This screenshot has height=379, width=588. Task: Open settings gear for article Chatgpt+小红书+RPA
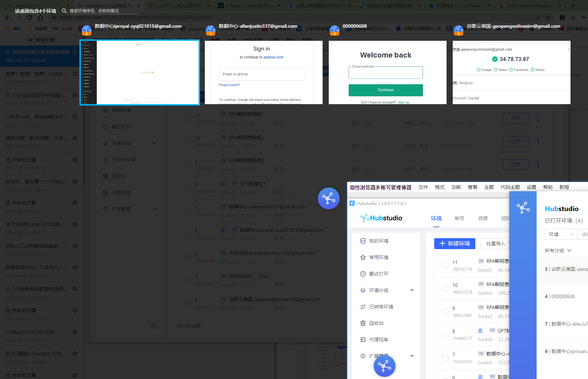click(75, 332)
